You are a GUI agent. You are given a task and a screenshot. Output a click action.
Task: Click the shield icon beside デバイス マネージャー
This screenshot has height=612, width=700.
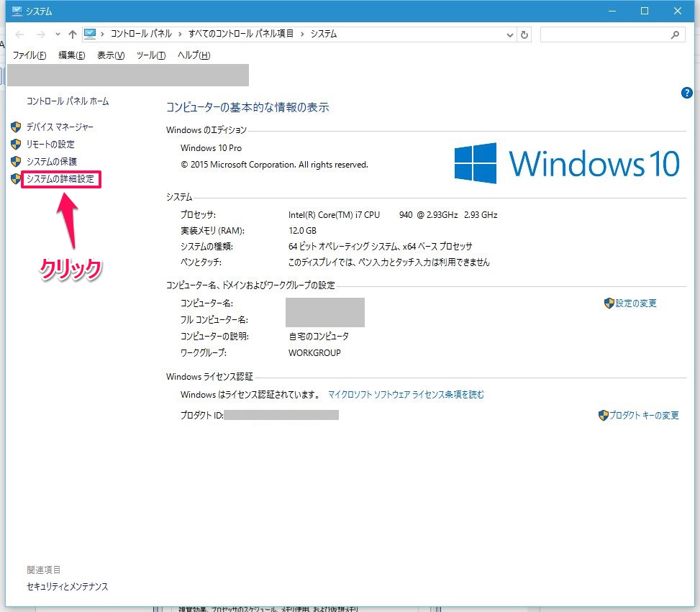point(16,127)
